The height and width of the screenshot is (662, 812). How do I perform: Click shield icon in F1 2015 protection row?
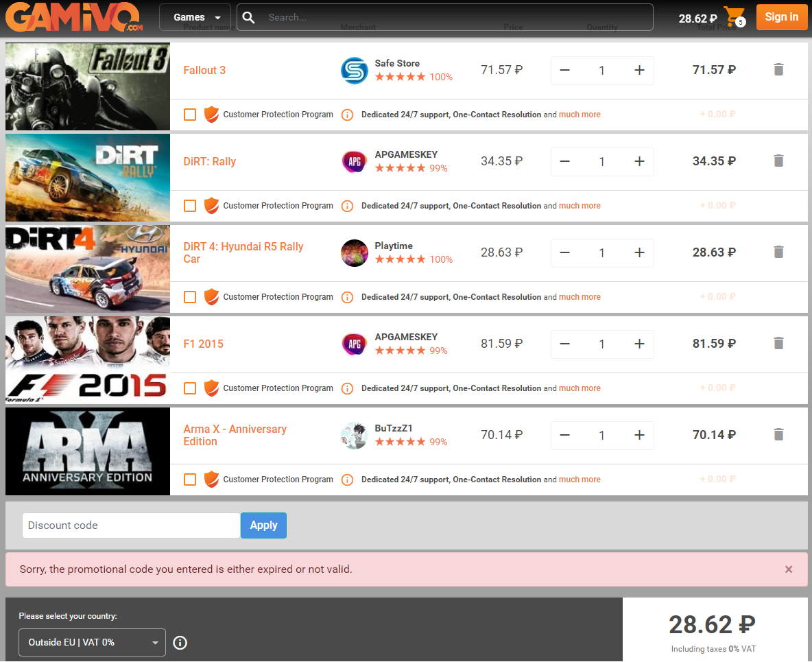pyautogui.click(x=211, y=388)
